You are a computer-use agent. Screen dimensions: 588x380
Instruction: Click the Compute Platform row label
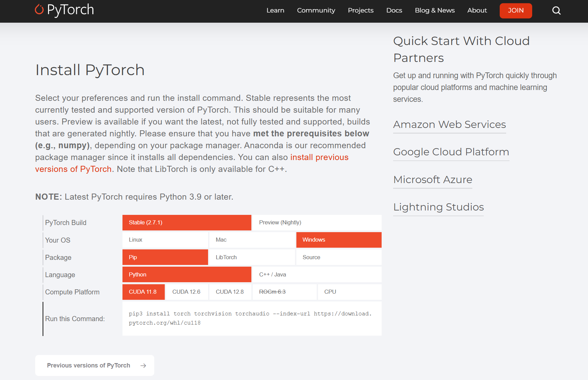[72, 292]
